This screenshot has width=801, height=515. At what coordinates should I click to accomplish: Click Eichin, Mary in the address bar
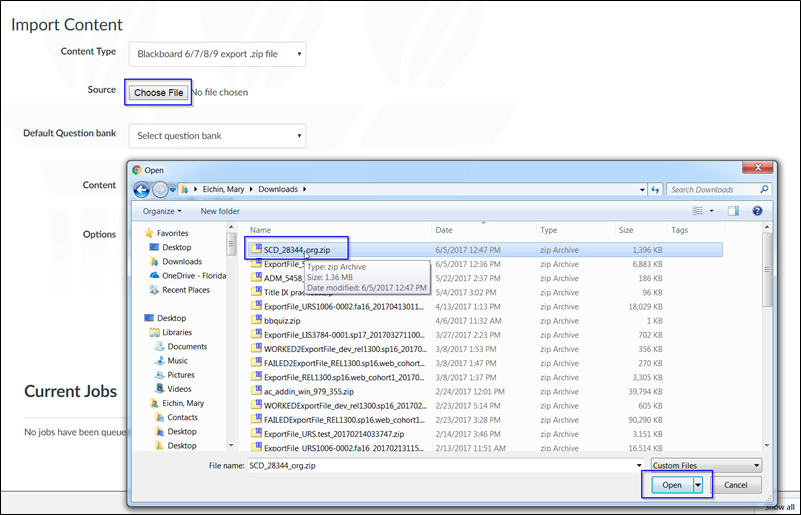223,189
